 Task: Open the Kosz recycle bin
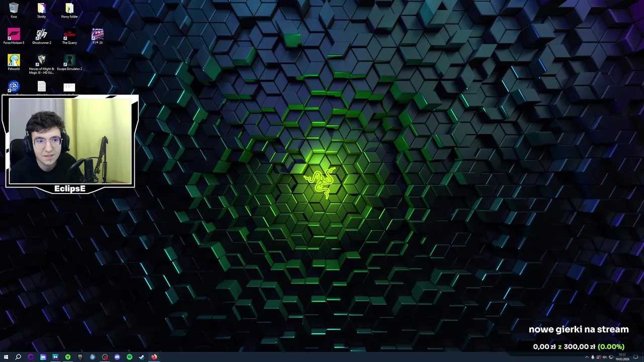[x=14, y=11]
